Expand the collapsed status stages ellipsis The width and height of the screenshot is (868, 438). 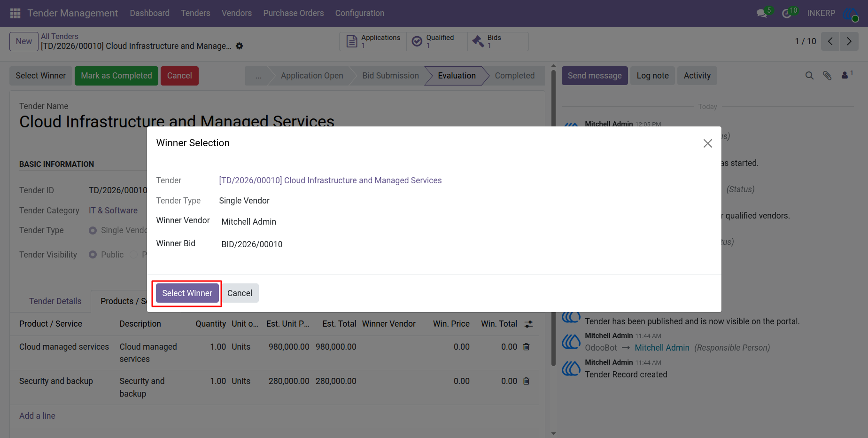click(x=259, y=76)
